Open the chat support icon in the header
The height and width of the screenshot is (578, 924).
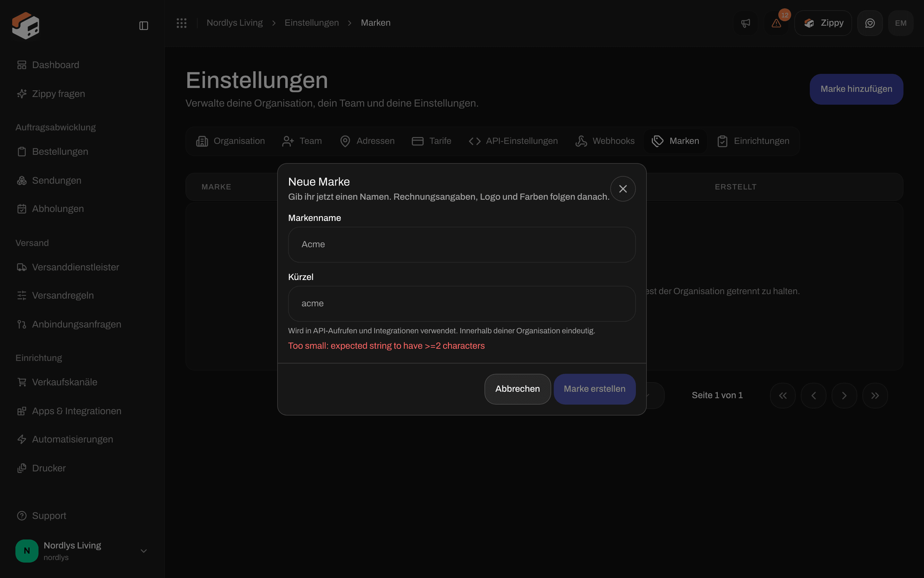click(870, 23)
